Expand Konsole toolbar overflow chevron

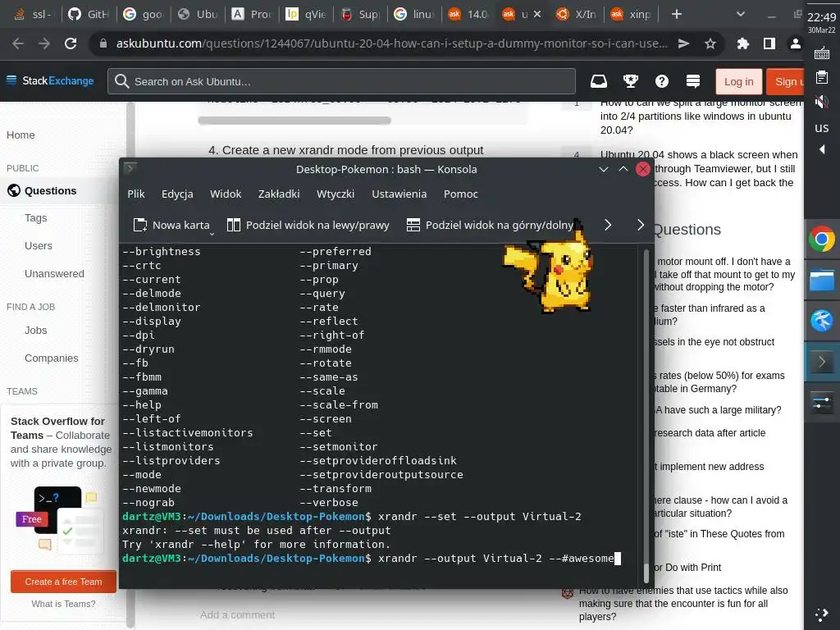point(608,225)
